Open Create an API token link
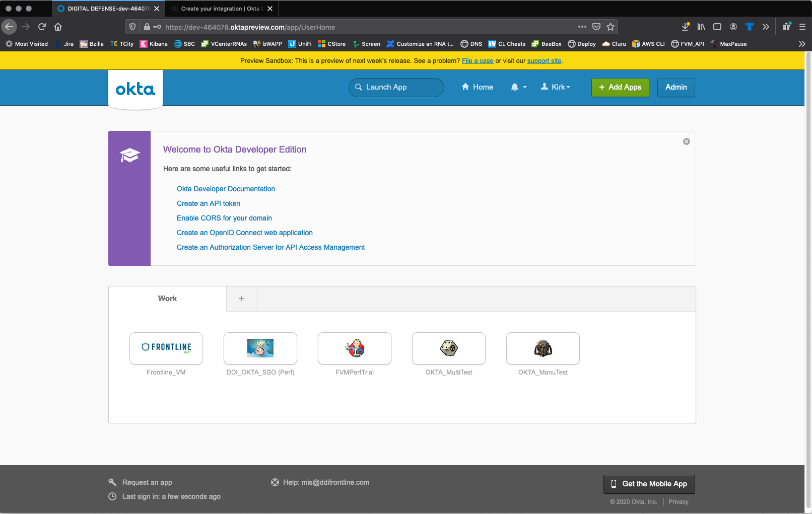Screen dimensions: 812x514 tap(209, 203)
